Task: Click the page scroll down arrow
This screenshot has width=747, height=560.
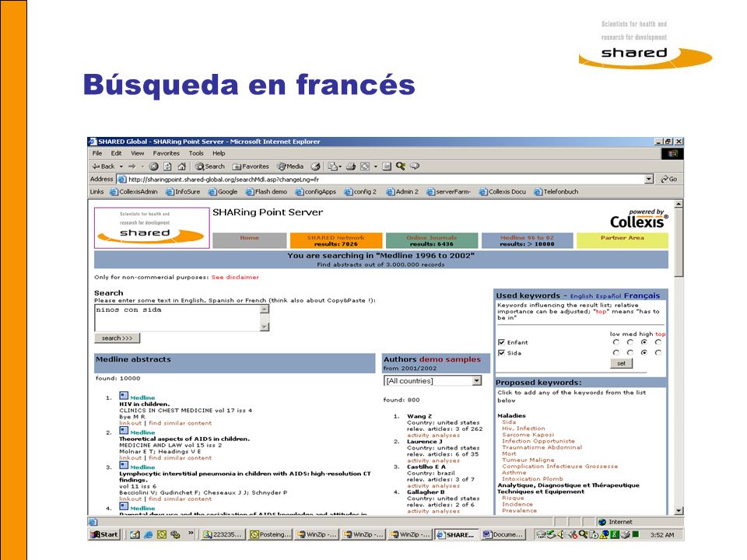Action: point(679,510)
